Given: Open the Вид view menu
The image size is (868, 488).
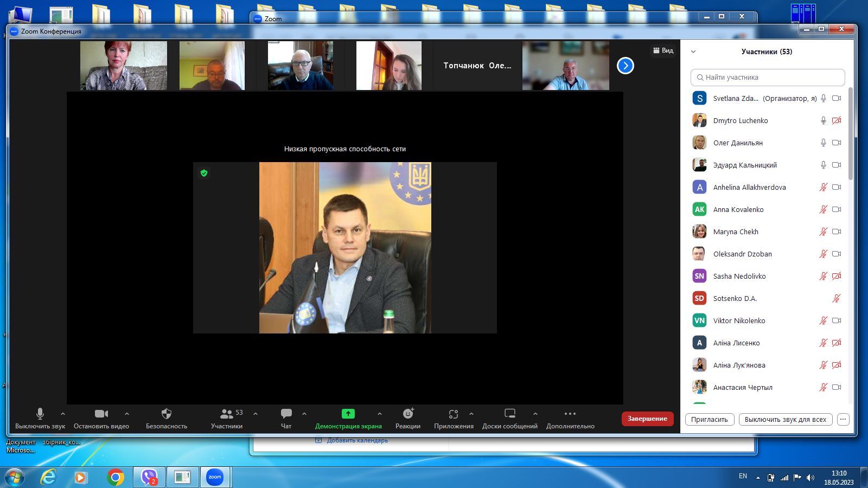Looking at the screenshot, I should tap(663, 50).
